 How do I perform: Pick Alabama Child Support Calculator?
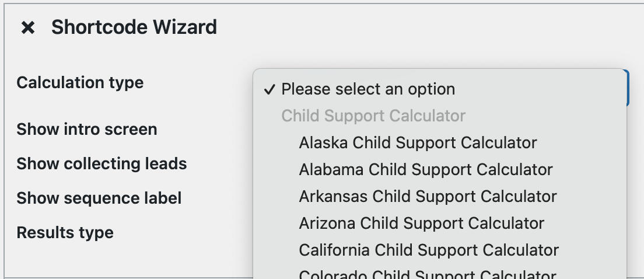click(x=426, y=169)
